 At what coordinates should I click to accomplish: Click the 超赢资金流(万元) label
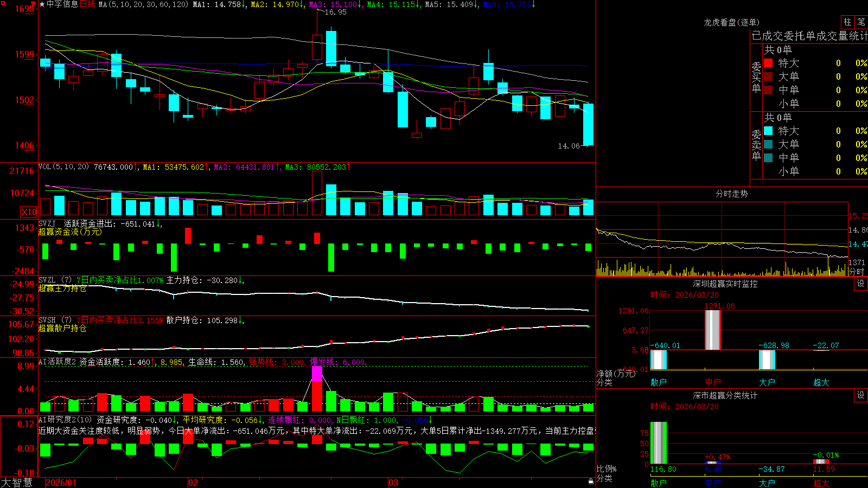click(x=70, y=232)
